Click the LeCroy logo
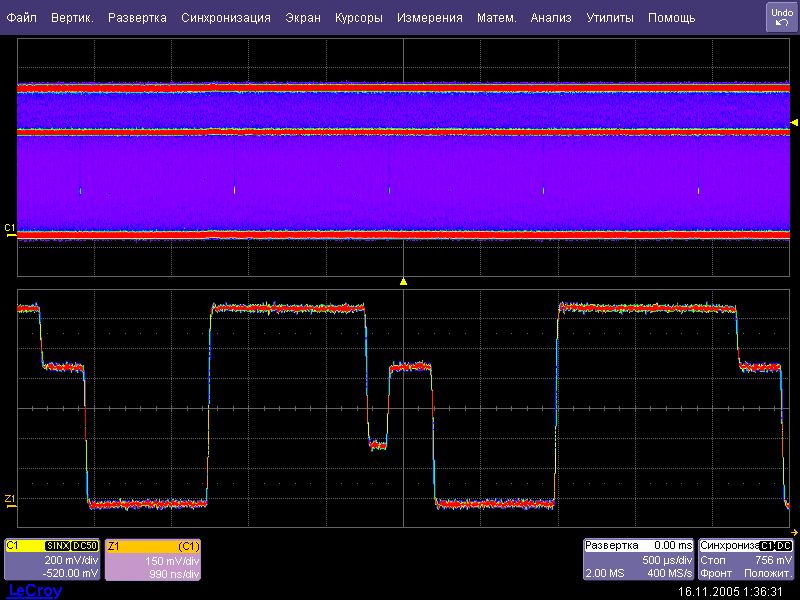800x600 pixels. 34,591
